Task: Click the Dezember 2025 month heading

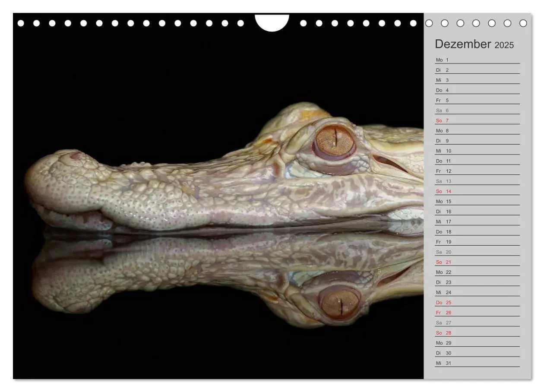Action: coord(474,44)
